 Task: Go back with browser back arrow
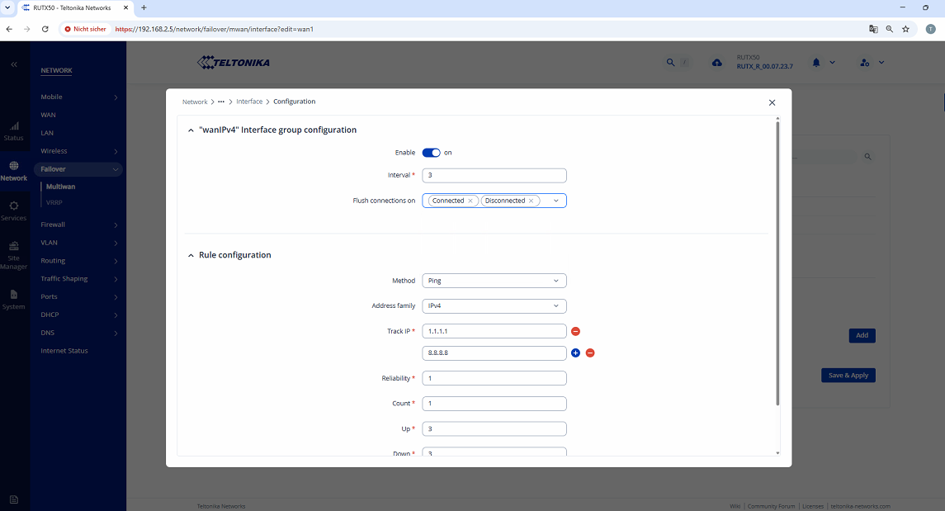point(9,29)
